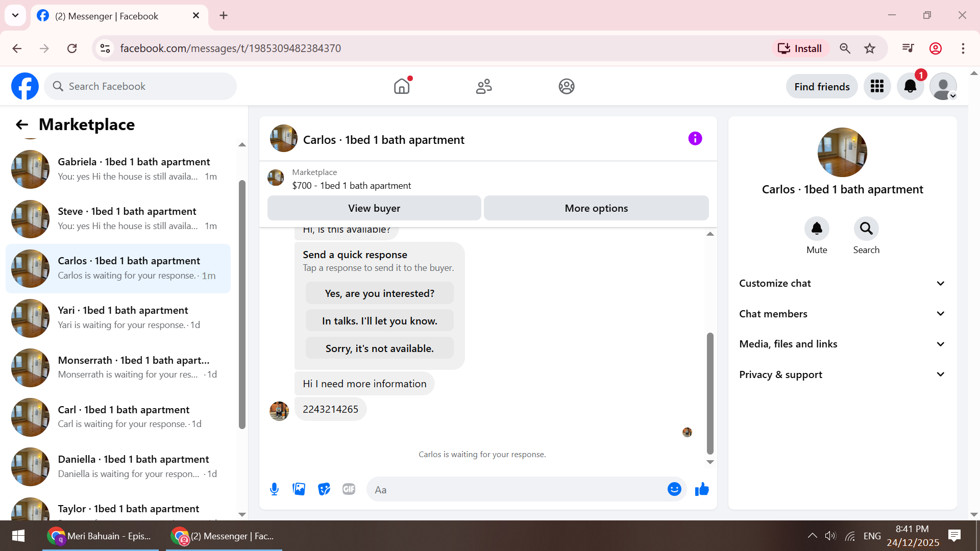The height and width of the screenshot is (551, 980).
Task: Click the voice clip microphone icon
Action: click(274, 489)
